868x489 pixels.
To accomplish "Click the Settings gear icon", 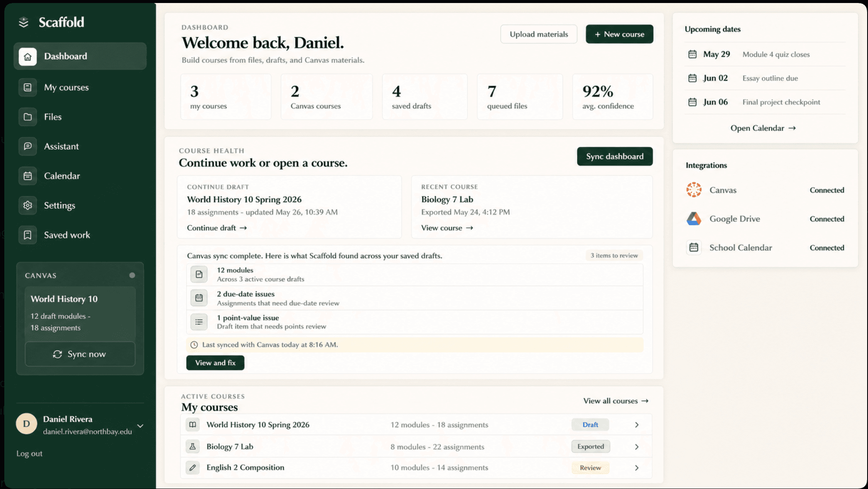I will 28,205.
